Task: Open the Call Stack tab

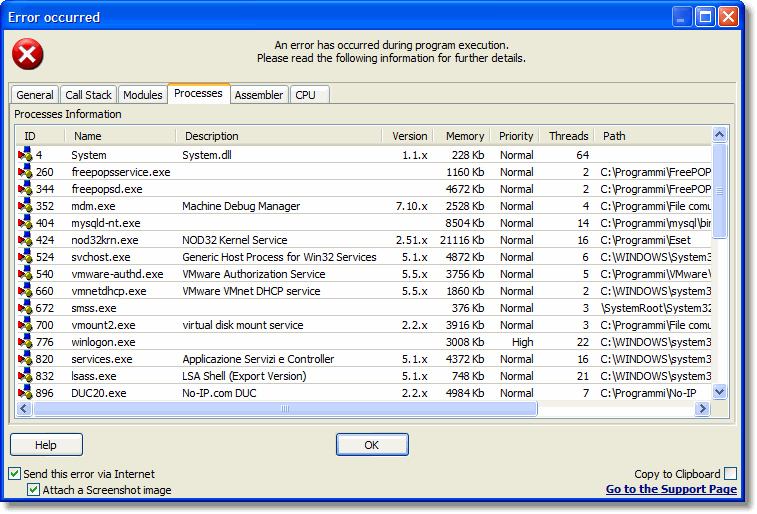Action: pos(88,95)
